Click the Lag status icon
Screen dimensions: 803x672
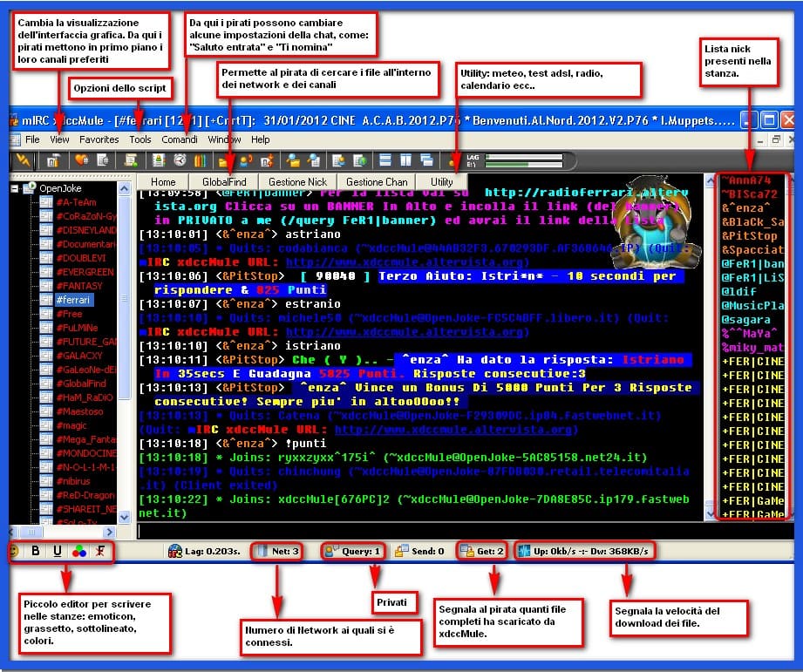point(175,551)
